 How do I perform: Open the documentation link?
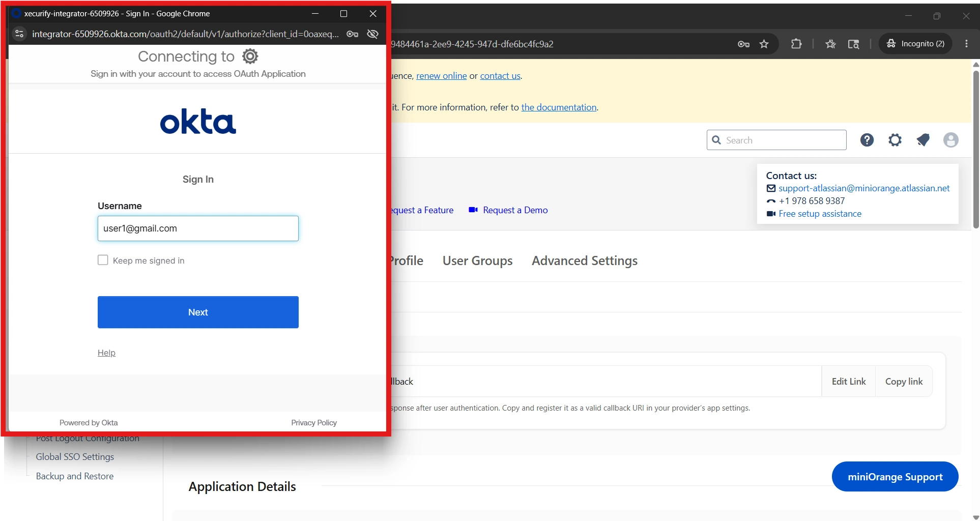click(559, 107)
